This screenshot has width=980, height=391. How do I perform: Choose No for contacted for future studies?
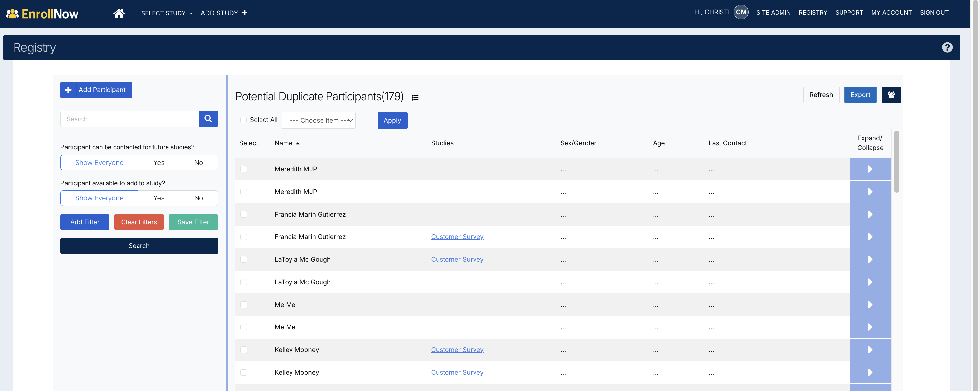click(199, 163)
